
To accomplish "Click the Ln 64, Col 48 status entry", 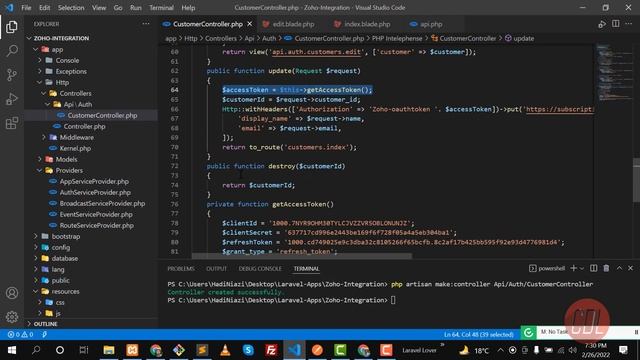I will pos(478,334).
